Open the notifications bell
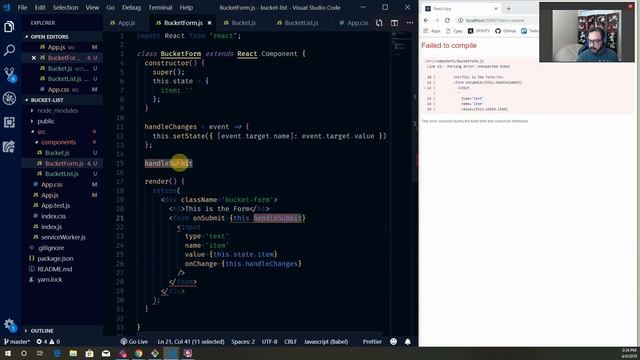 click(x=407, y=342)
